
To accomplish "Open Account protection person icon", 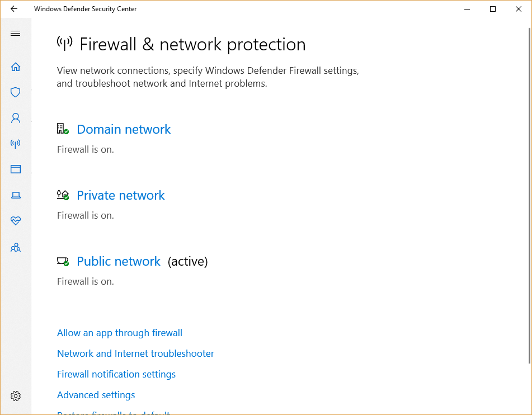I will [x=16, y=118].
